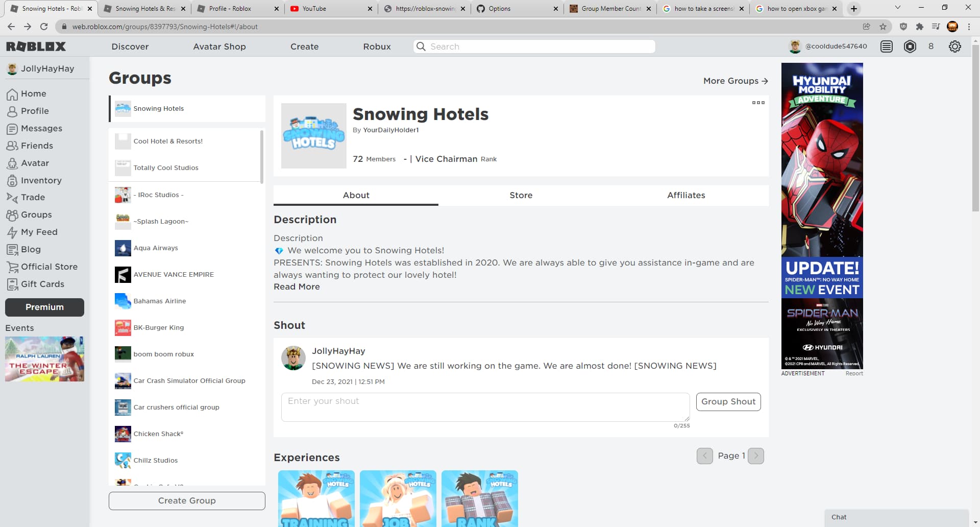Open the Friends sidebar icon
Screen dimensions: 980x527
click(x=12, y=146)
